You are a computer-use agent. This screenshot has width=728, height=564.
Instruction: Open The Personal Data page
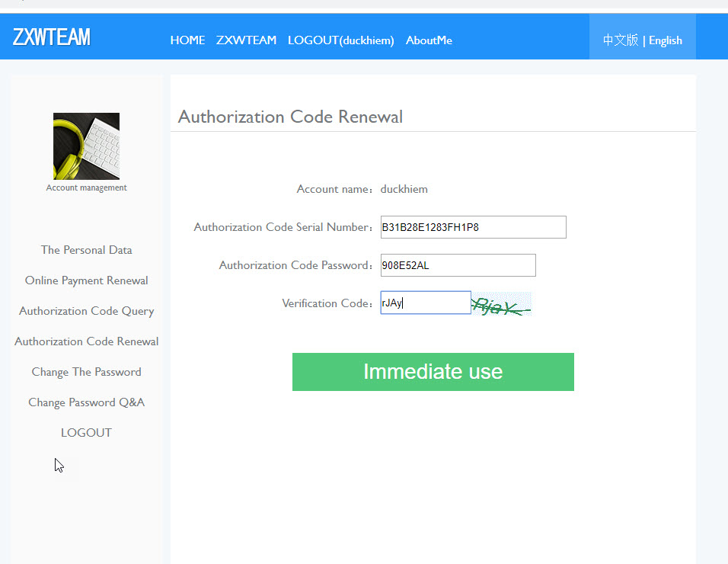click(x=86, y=249)
